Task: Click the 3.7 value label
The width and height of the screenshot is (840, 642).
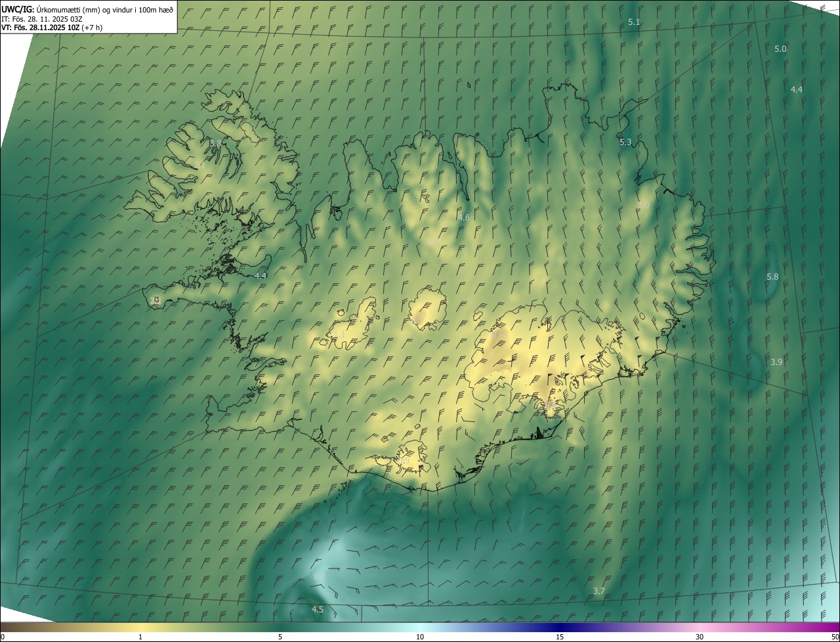Action: pyautogui.click(x=598, y=591)
